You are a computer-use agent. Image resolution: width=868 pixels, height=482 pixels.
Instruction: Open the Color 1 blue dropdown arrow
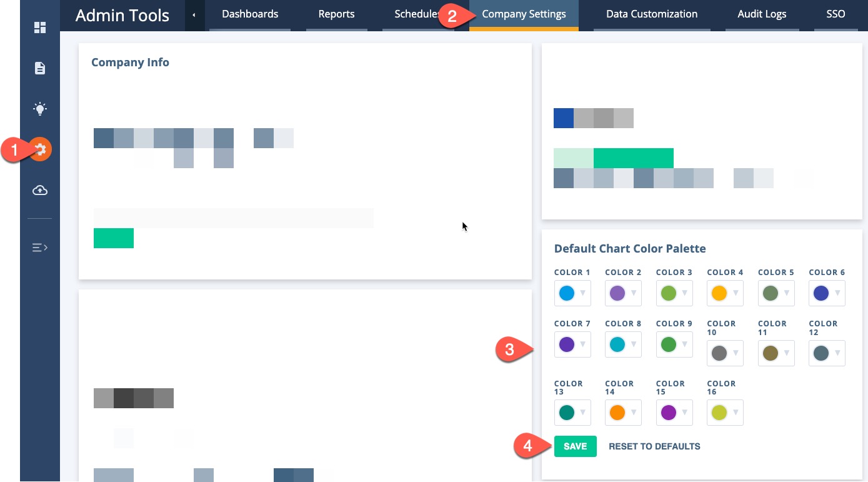click(582, 293)
